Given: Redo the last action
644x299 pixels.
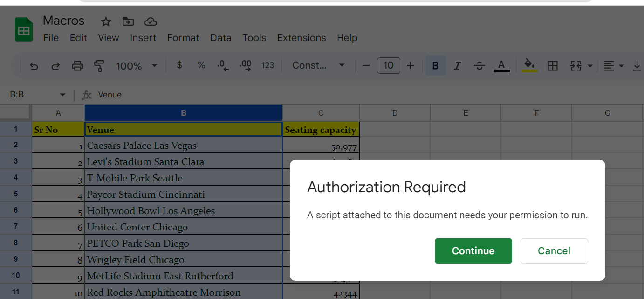Looking at the screenshot, I should [x=55, y=66].
